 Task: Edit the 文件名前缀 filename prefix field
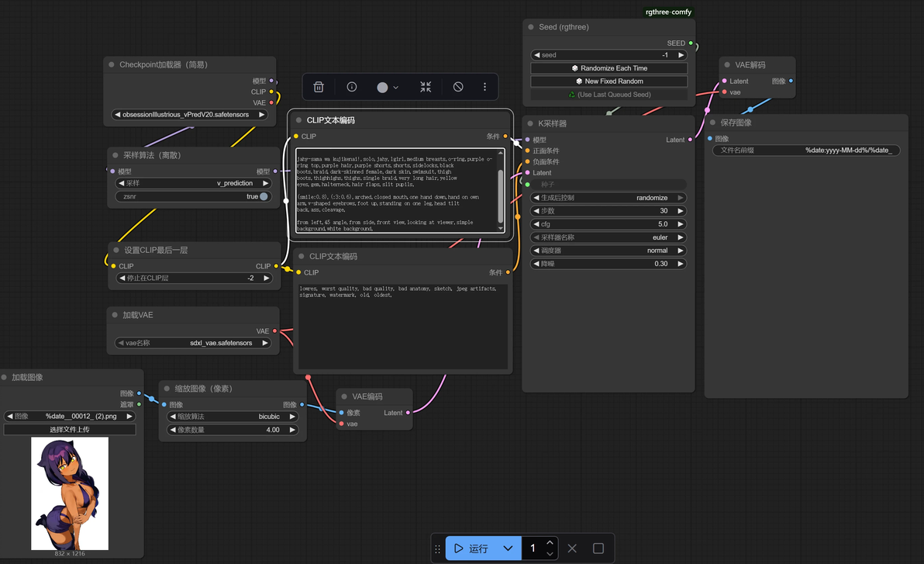pyautogui.click(x=806, y=150)
